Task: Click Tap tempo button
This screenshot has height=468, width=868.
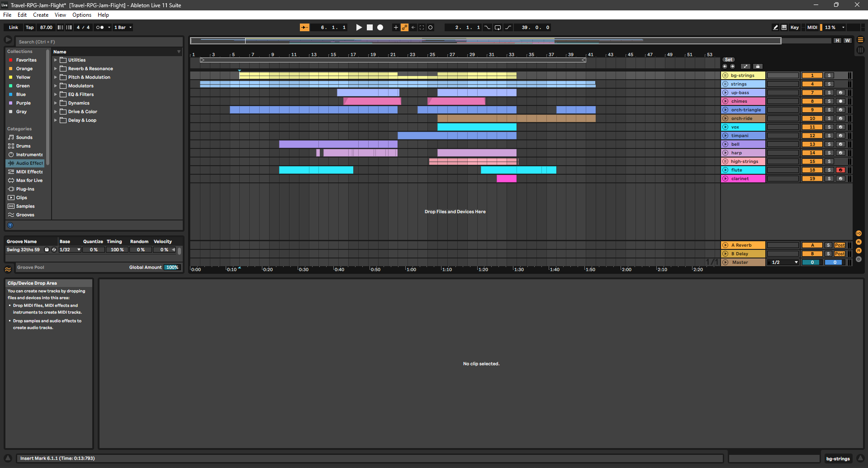Action: click(x=30, y=28)
